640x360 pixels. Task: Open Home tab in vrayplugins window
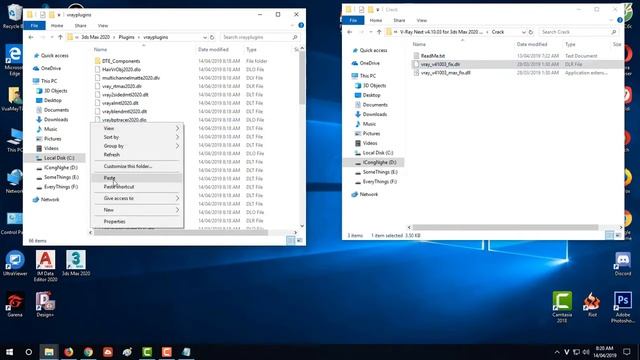(57, 25)
